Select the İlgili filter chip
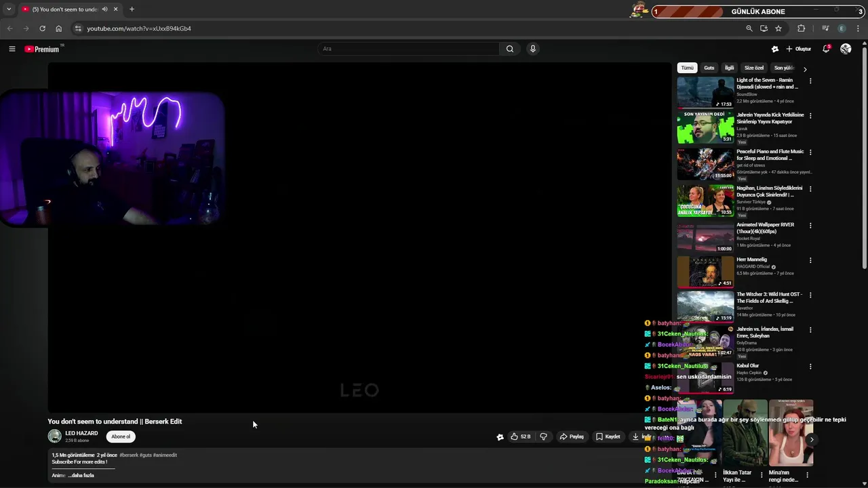The image size is (868, 488). point(730,68)
